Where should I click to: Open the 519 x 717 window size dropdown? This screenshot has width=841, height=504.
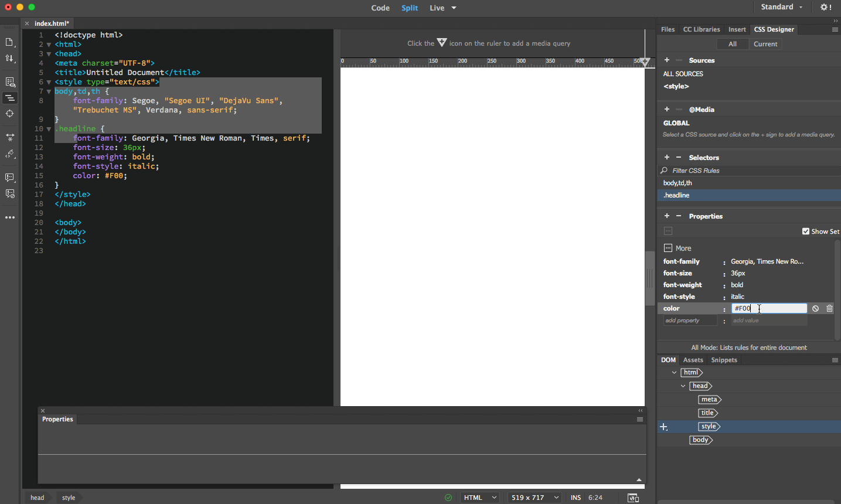pos(535,498)
